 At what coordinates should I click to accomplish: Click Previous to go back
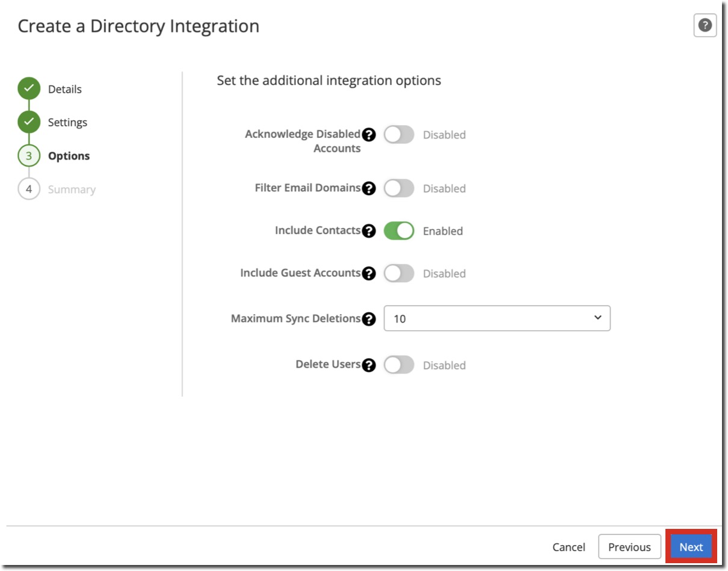[x=629, y=546]
